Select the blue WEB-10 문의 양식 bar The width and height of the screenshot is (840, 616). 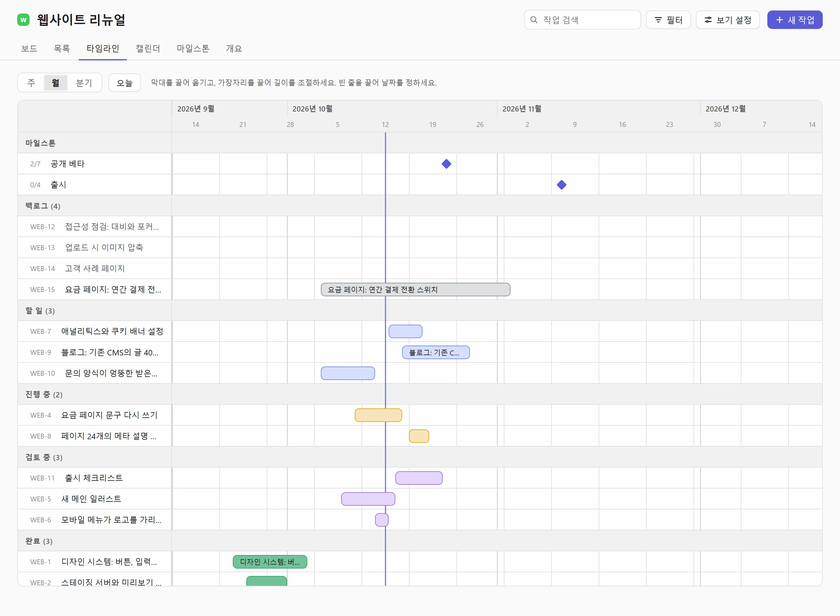348,373
